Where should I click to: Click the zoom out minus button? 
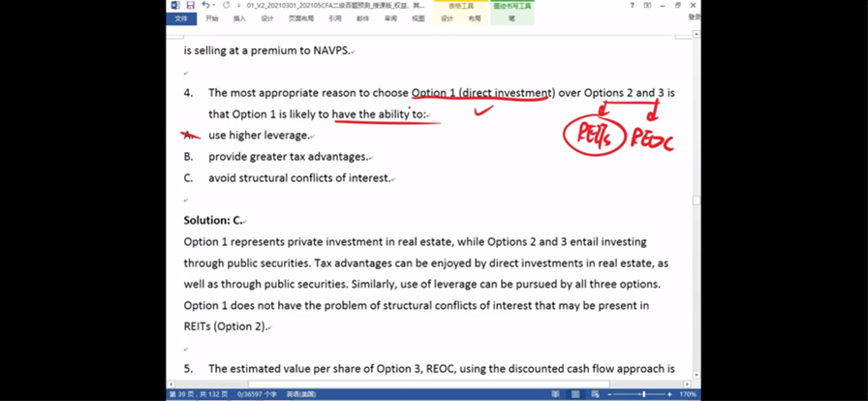(x=610, y=394)
